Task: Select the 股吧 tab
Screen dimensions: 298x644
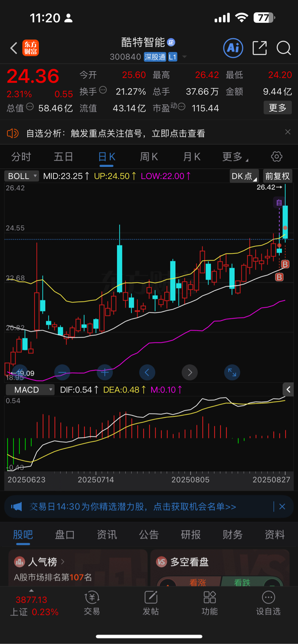Action: [23, 535]
